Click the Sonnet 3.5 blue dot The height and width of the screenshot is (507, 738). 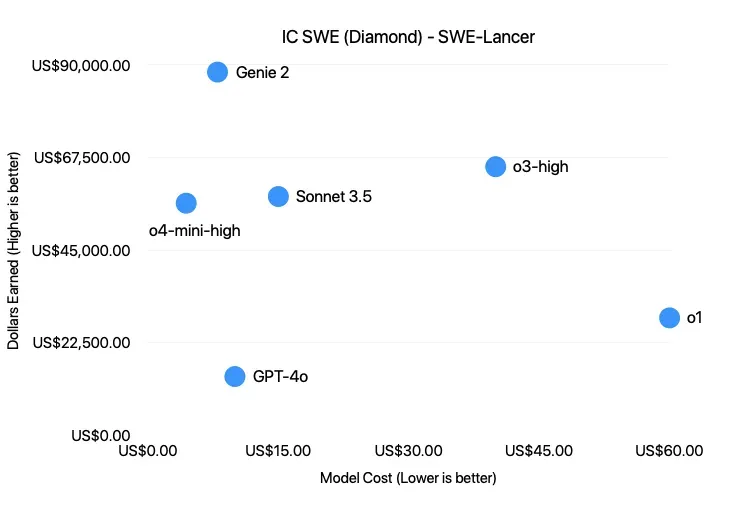tap(278, 197)
